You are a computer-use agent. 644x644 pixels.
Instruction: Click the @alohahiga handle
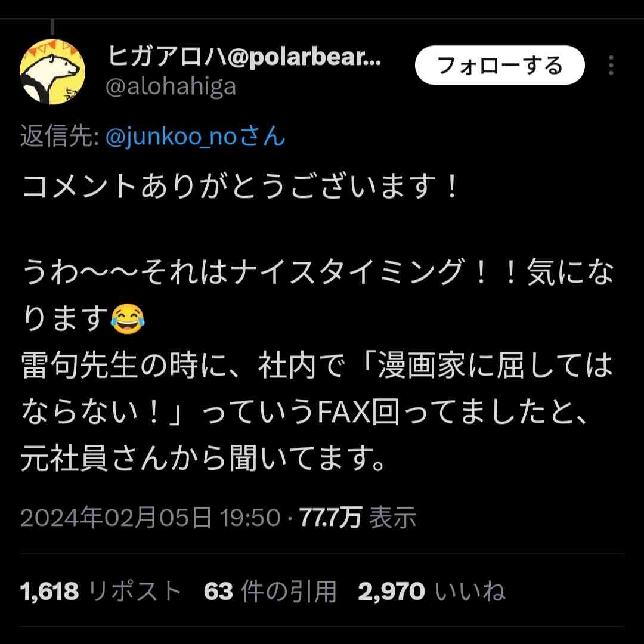tap(171, 86)
